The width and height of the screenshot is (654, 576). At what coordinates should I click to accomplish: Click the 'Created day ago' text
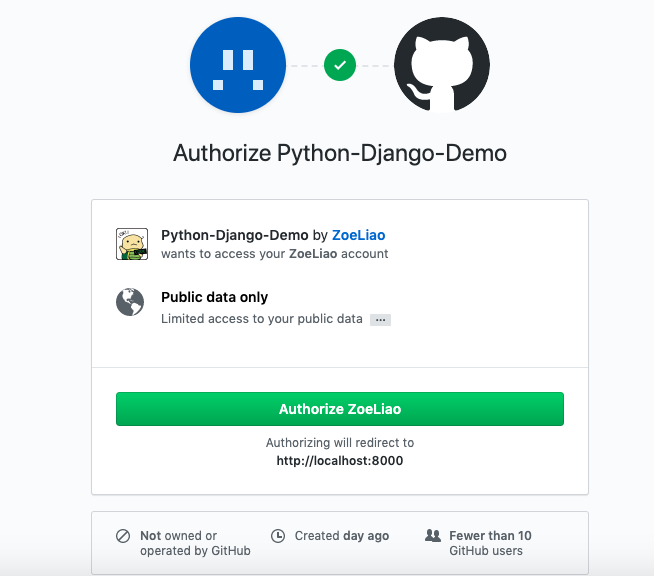click(x=342, y=536)
